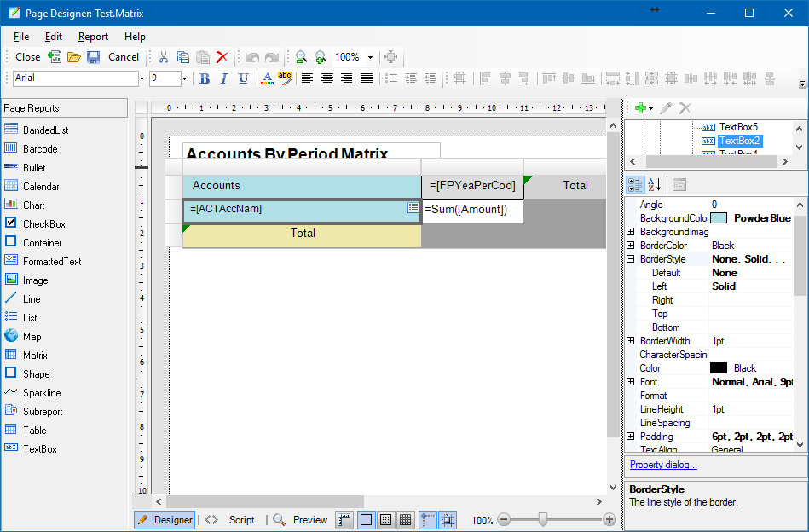Click the Designer tab button
This screenshot has height=532, width=809.
pos(165,519)
